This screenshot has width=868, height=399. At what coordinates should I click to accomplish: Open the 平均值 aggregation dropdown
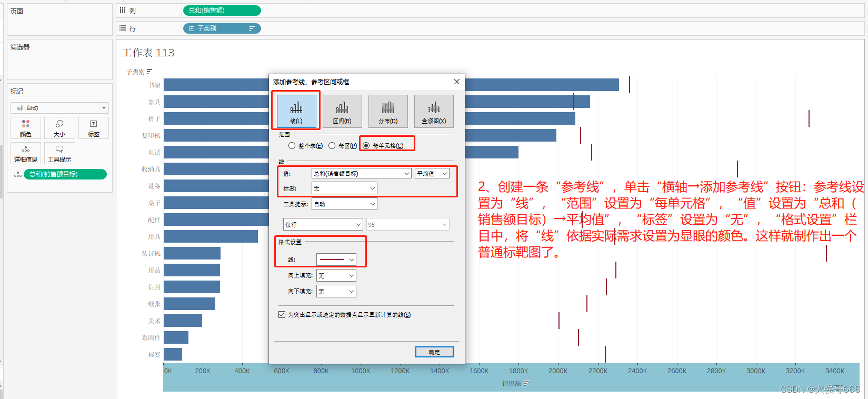click(432, 173)
